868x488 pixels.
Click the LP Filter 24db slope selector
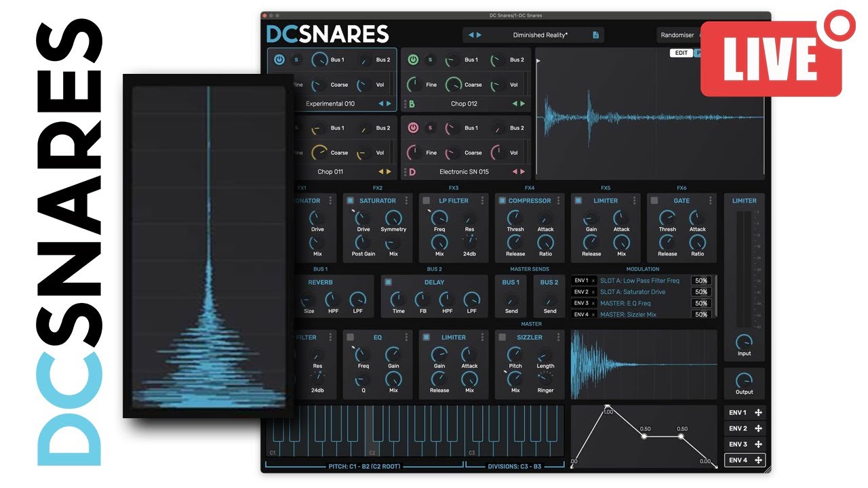tap(469, 243)
